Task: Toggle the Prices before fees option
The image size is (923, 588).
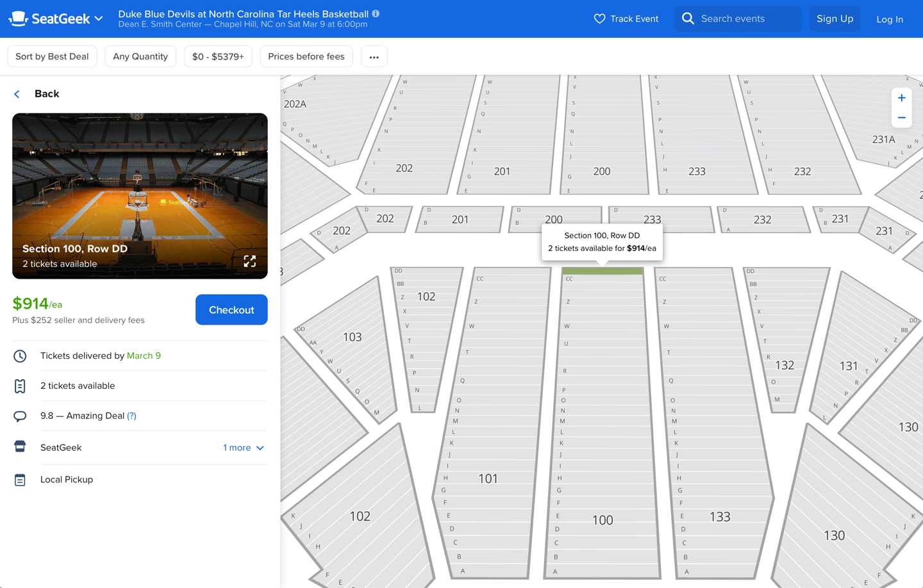Action: pyautogui.click(x=306, y=56)
